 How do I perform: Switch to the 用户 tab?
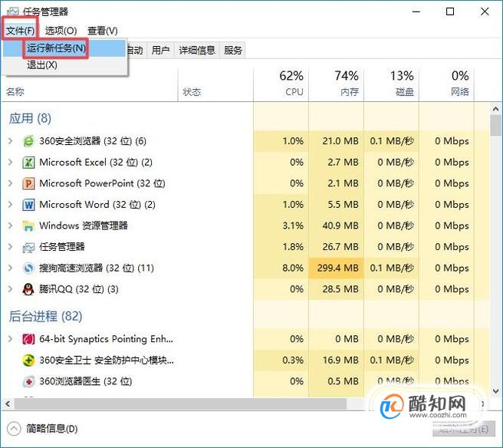[160, 51]
